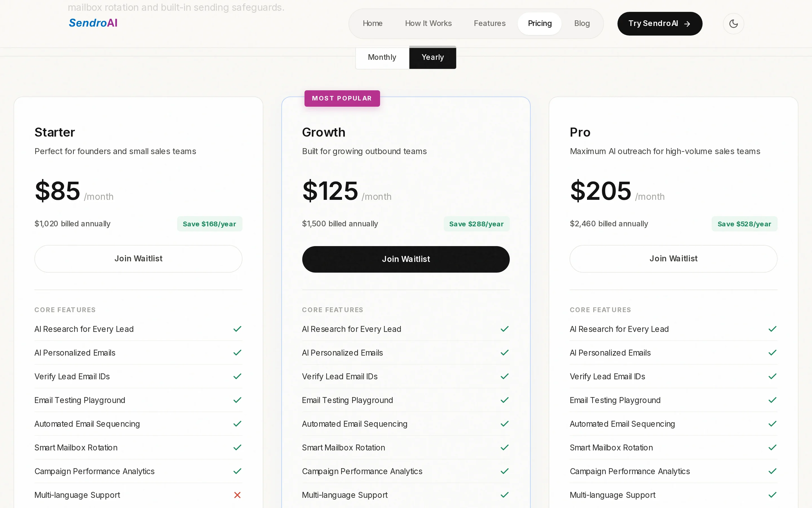Click Pro's checkmark for Multi-language Support
The height and width of the screenshot is (508, 812).
773,495
